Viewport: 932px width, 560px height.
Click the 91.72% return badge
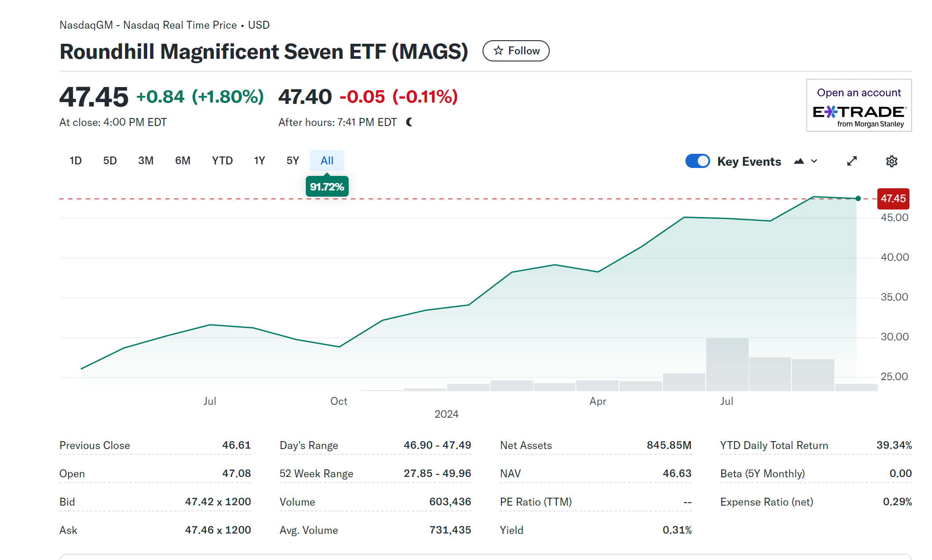(x=327, y=187)
